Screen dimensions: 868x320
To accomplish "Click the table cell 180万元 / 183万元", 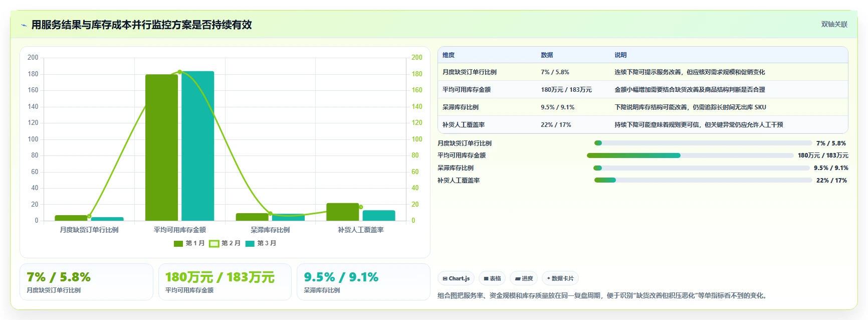I will 566,90.
